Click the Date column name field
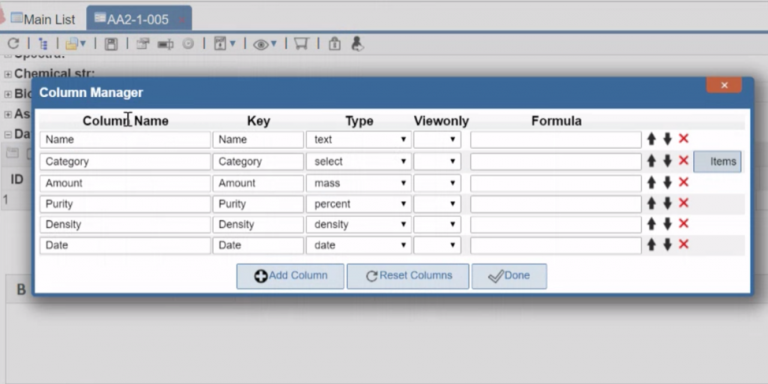Image resolution: width=768 pixels, height=384 pixels. (x=125, y=245)
